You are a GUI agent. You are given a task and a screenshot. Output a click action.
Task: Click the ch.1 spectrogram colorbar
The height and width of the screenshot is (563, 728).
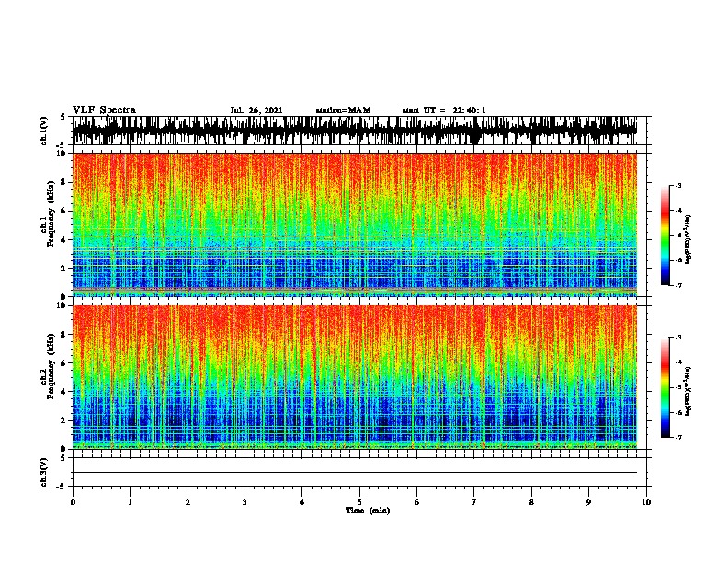point(665,236)
